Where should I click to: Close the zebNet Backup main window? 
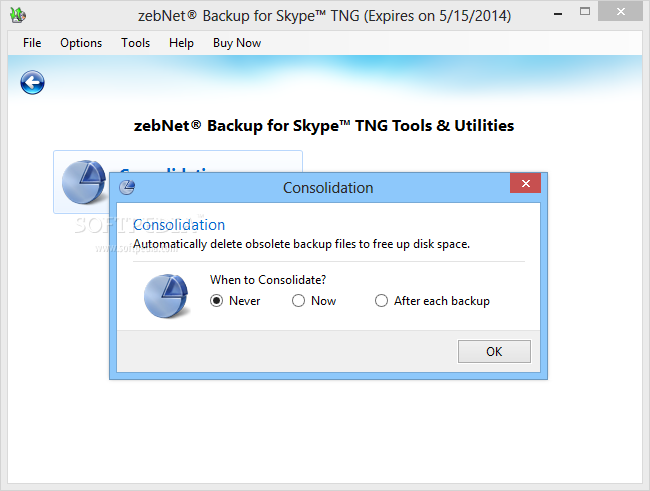(621, 12)
